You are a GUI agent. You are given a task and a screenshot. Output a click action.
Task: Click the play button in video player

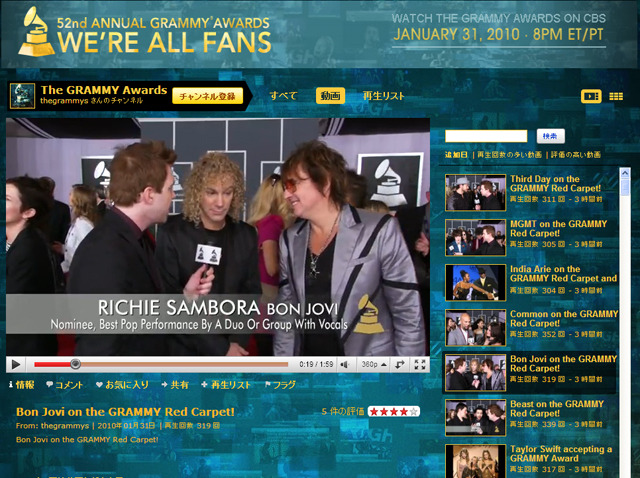[x=16, y=364]
